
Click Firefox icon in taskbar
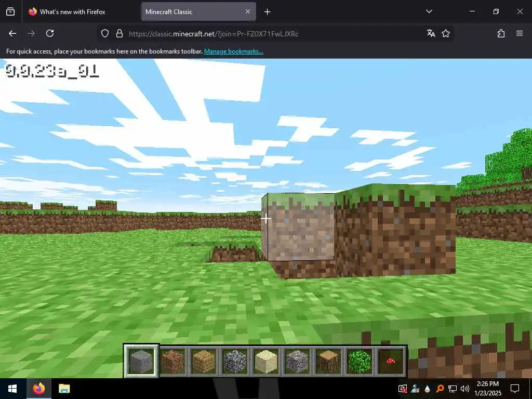pyautogui.click(x=38, y=389)
